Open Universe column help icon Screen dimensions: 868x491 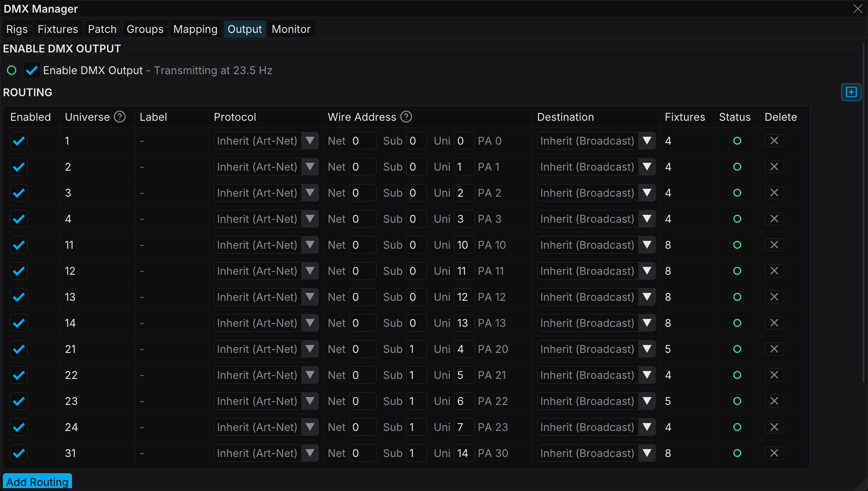pos(120,117)
